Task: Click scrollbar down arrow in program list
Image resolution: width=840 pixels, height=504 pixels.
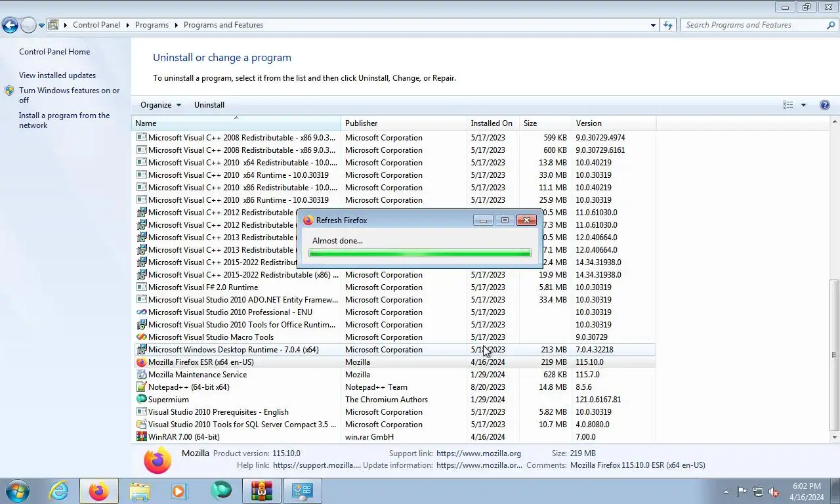Action: pyautogui.click(x=835, y=437)
